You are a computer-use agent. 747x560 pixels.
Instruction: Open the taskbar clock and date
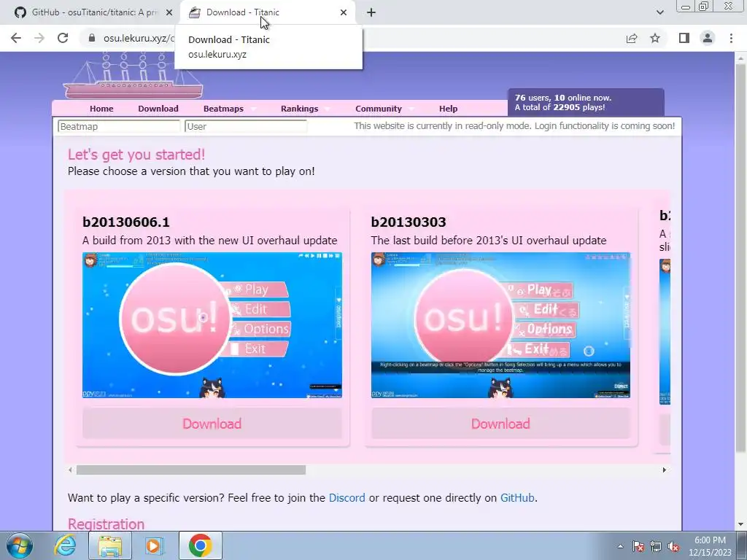click(710, 546)
